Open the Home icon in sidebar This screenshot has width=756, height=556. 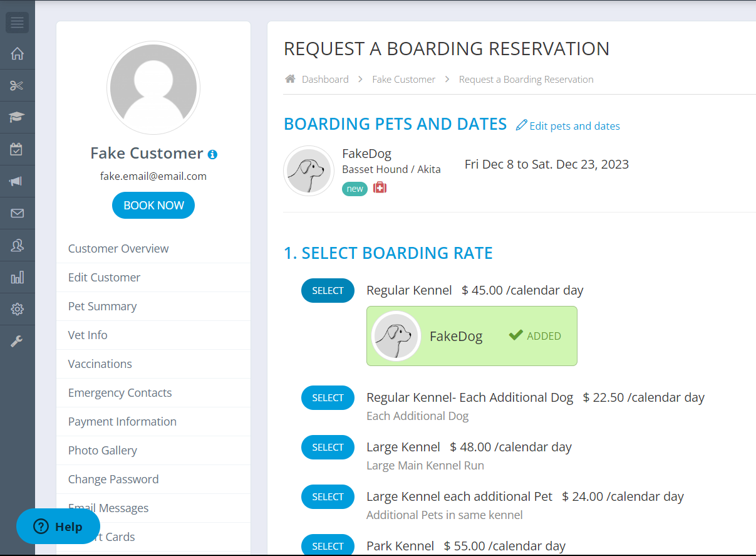tap(17, 54)
